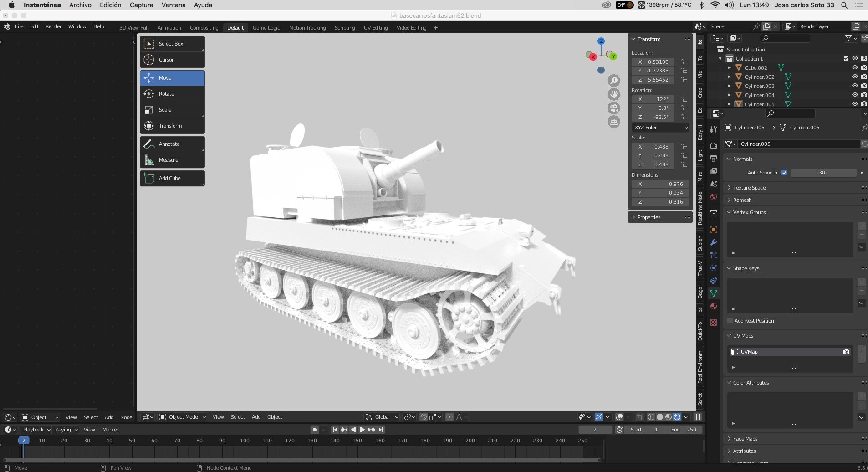This screenshot has width=868, height=472.
Task: Open the UV Editing workspace tab
Action: coord(376,28)
